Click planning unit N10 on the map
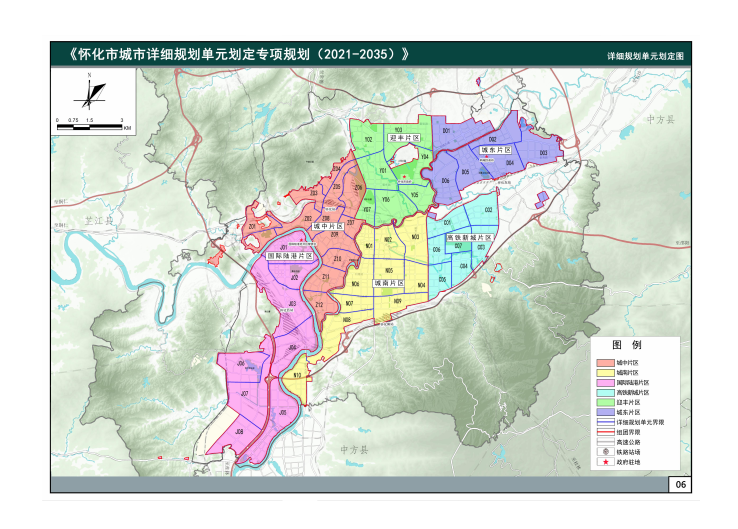 pyautogui.click(x=296, y=376)
